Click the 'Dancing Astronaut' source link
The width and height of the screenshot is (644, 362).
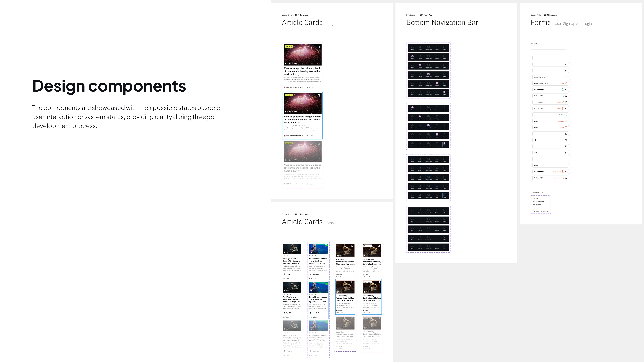[x=297, y=87]
